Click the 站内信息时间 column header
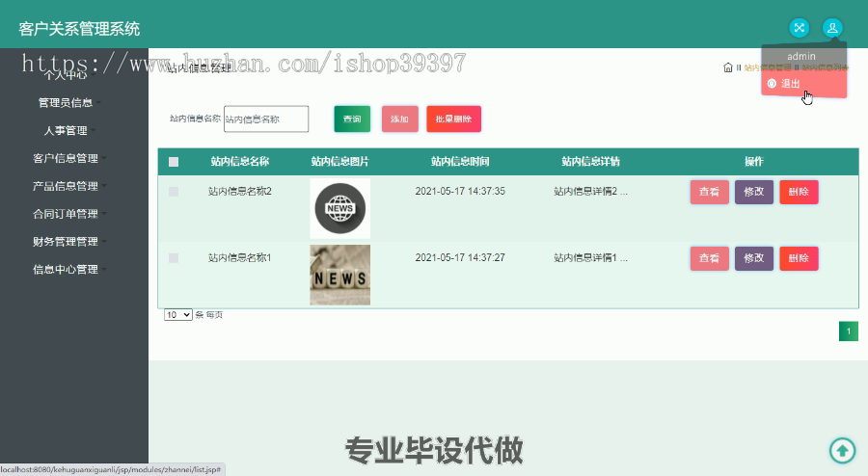This screenshot has height=476, width=868. tap(460, 162)
